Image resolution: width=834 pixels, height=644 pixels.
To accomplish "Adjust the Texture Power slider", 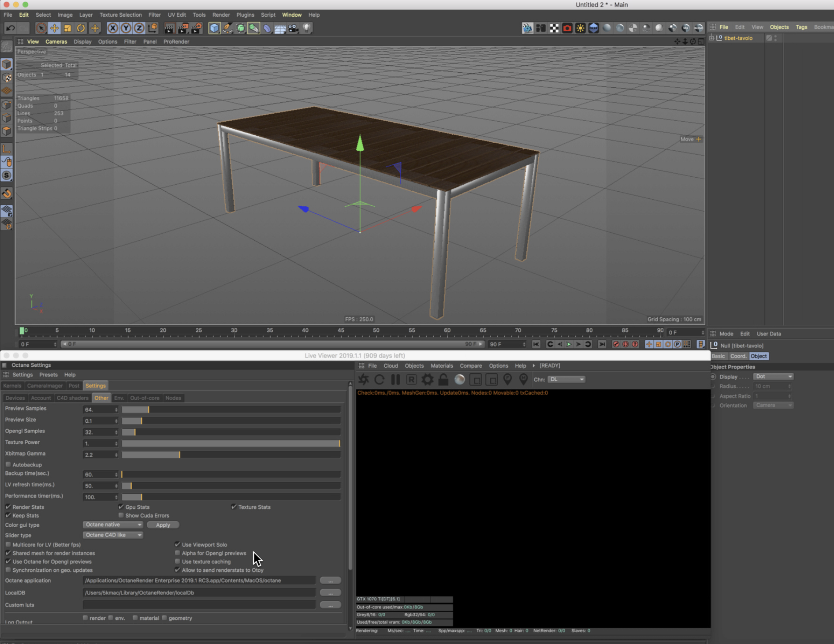I will click(x=231, y=443).
